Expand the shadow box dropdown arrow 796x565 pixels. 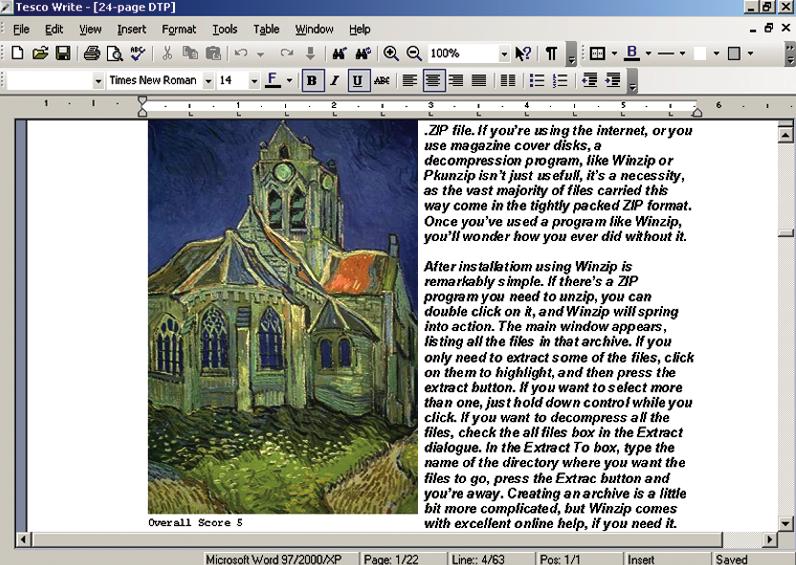[x=750, y=53]
